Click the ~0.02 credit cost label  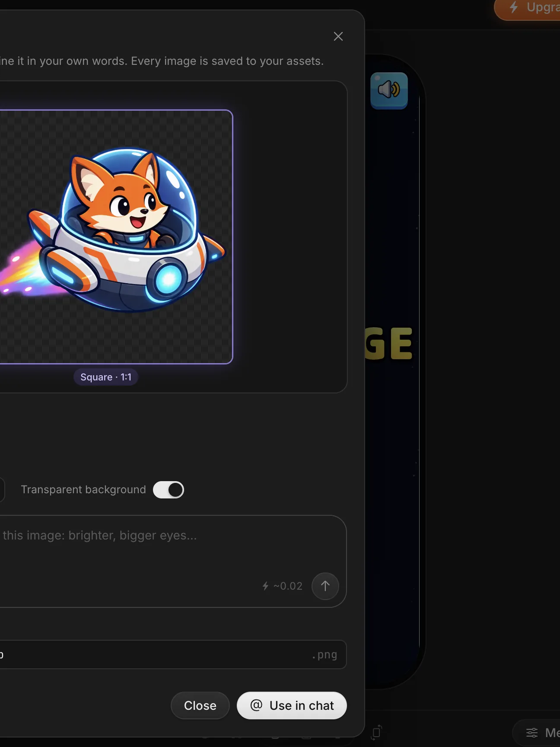click(x=283, y=586)
